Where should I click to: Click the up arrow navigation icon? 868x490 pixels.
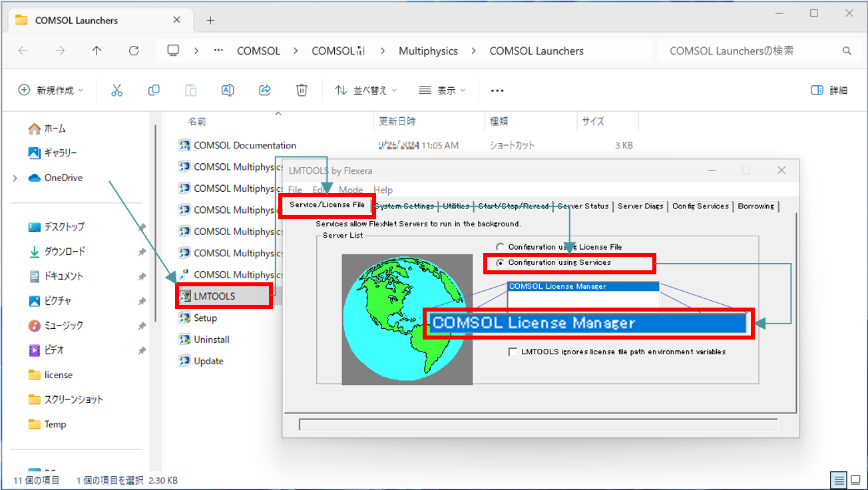tap(97, 51)
